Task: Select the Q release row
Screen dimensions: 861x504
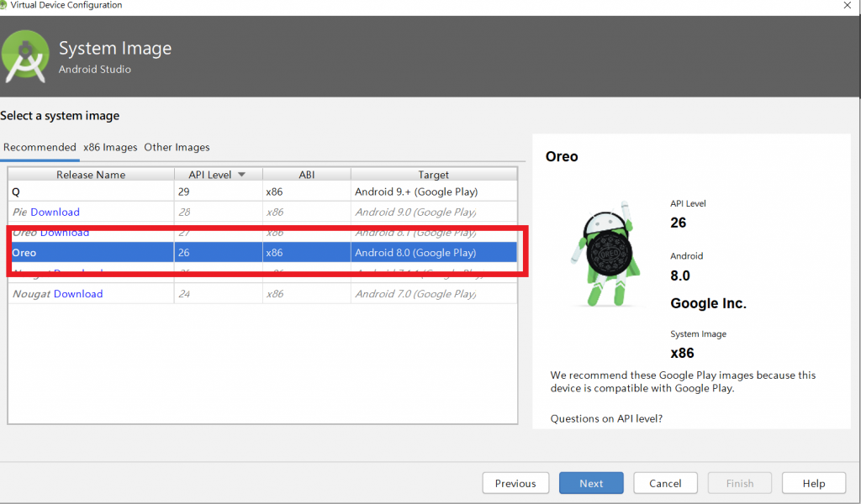Action: [262, 192]
